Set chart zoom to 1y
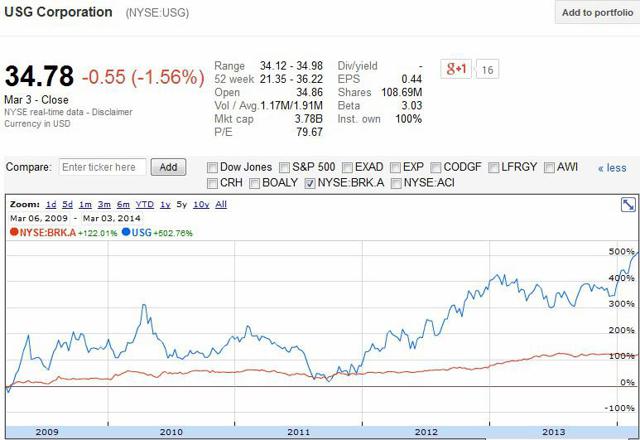This screenshot has width=640, height=440. pyautogui.click(x=165, y=204)
